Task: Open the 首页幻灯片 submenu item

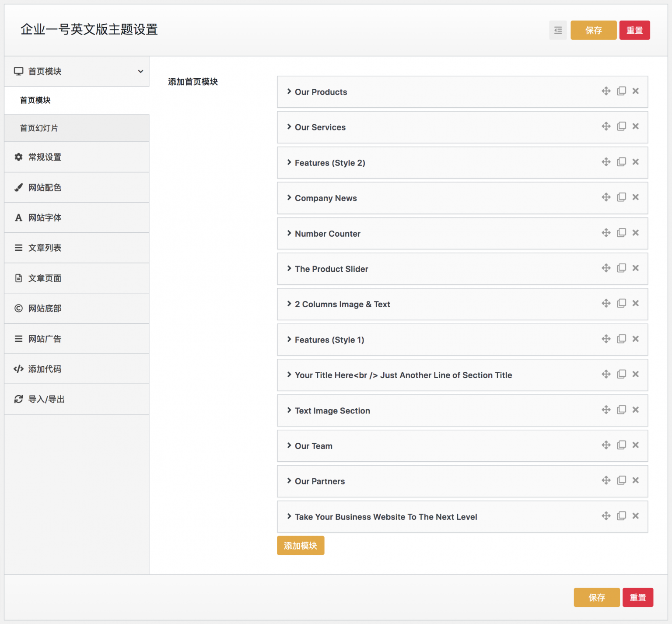Action: tap(39, 128)
